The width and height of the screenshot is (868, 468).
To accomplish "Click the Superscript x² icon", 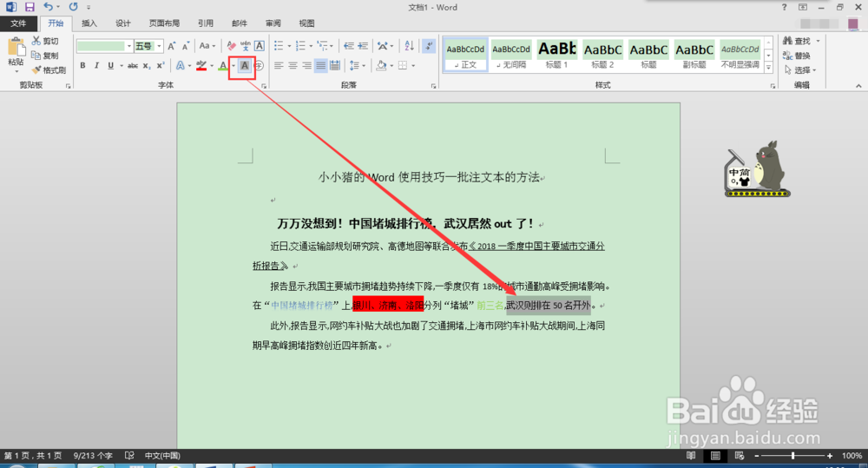I will (160, 66).
